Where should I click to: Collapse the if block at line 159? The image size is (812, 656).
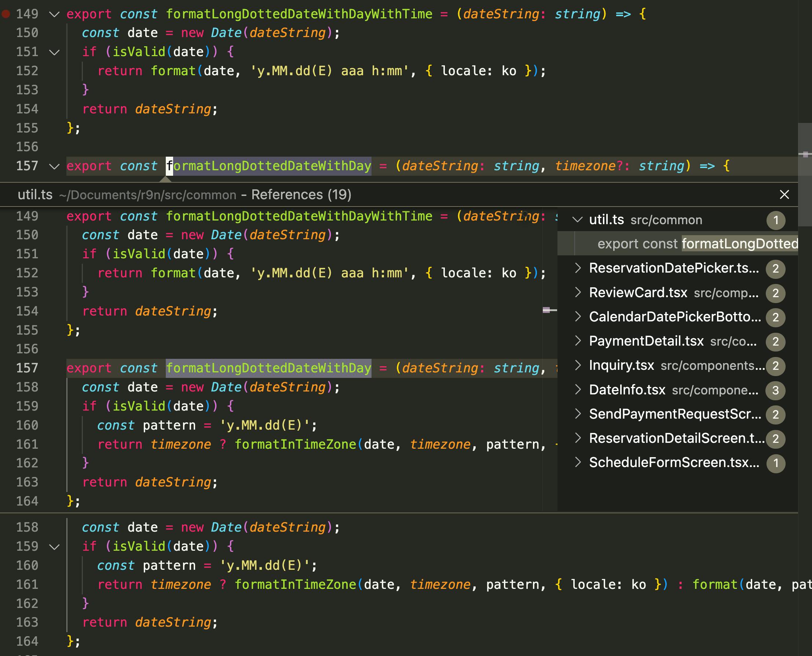54,546
